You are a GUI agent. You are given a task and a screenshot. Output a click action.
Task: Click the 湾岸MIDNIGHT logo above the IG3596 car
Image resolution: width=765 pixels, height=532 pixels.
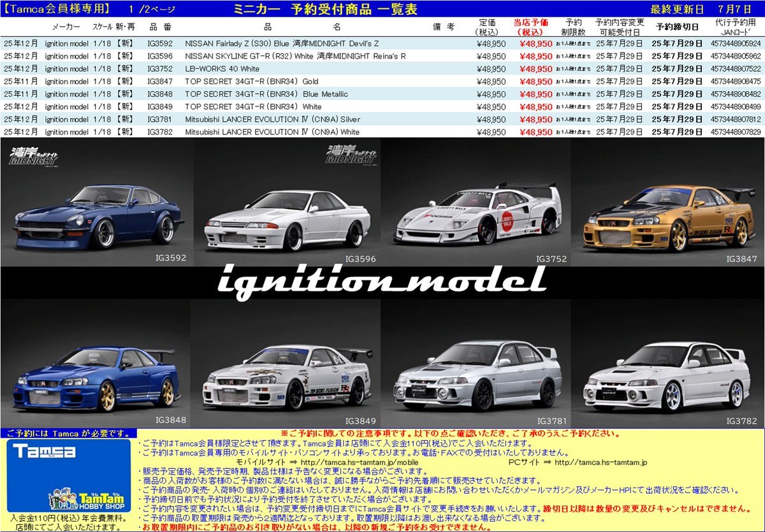350,154
